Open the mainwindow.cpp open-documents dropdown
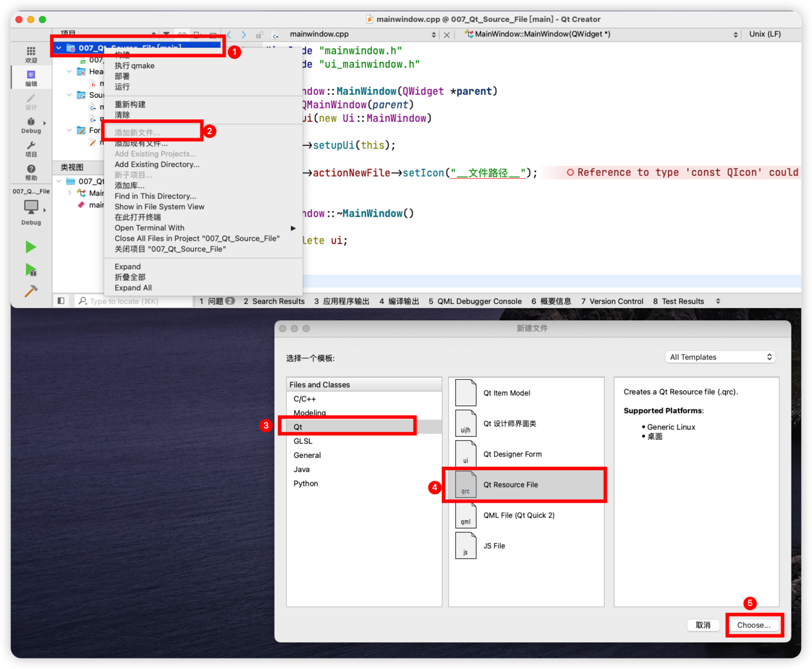 434,35
